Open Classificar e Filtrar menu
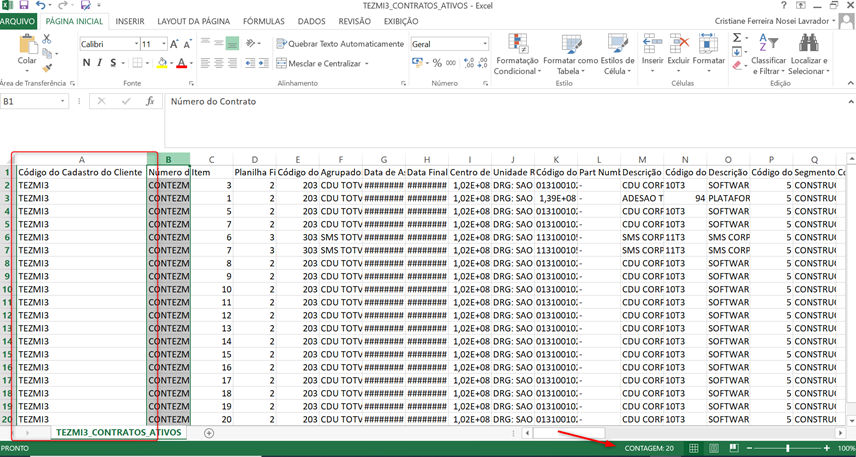This screenshot has height=457, width=856. [768, 55]
